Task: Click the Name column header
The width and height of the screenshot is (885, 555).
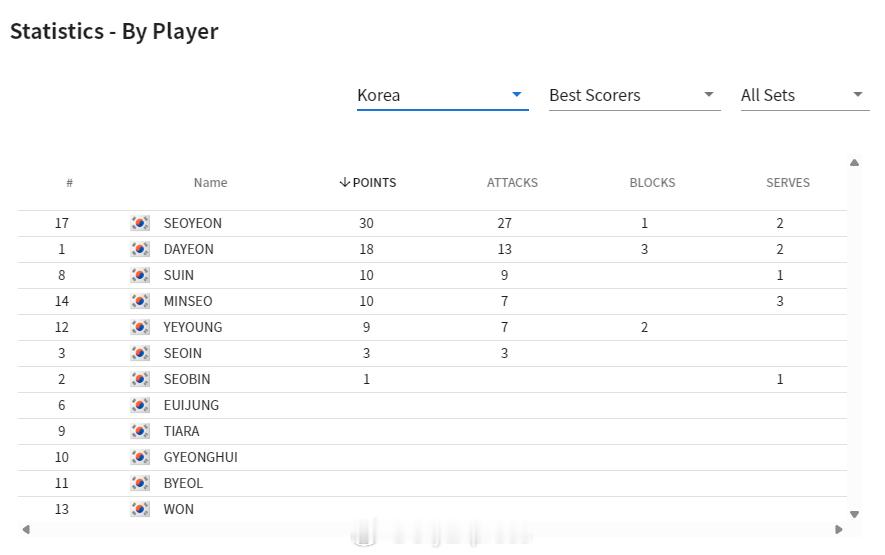Action: [210, 183]
